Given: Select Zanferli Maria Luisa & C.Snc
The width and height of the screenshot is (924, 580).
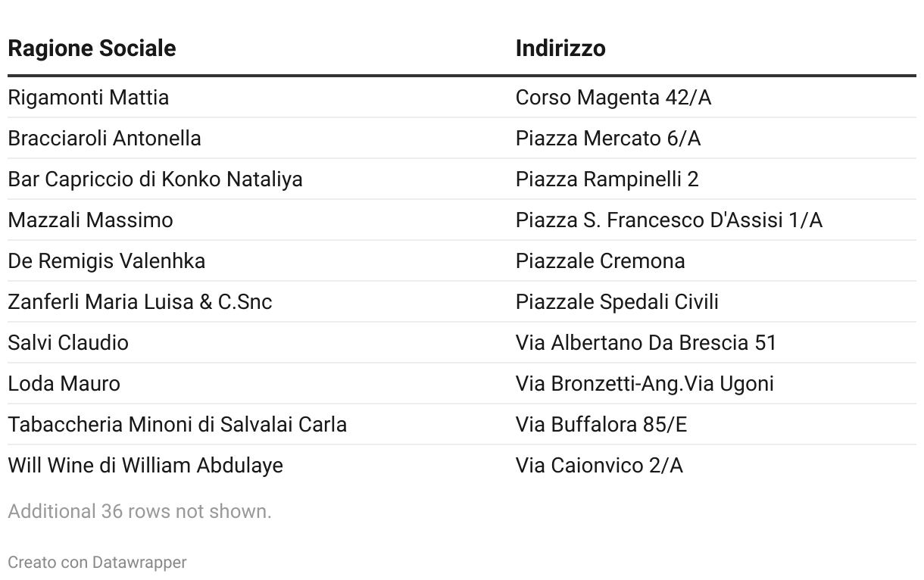Looking at the screenshot, I should pos(140,302).
